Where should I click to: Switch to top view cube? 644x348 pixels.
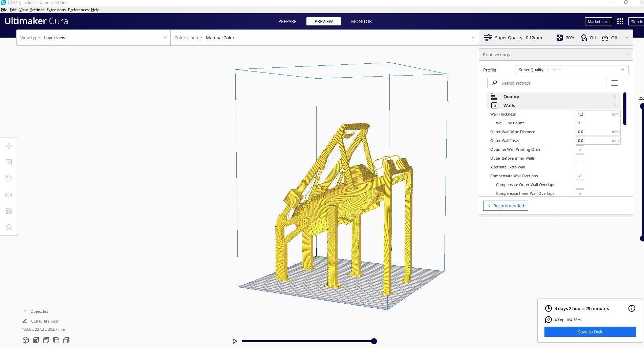click(x=46, y=340)
